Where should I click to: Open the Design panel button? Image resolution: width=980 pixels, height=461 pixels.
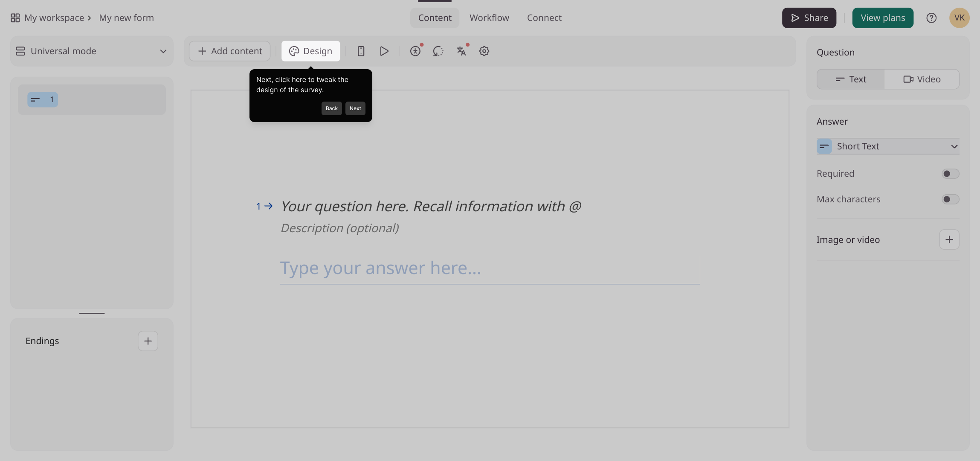click(310, 51)
